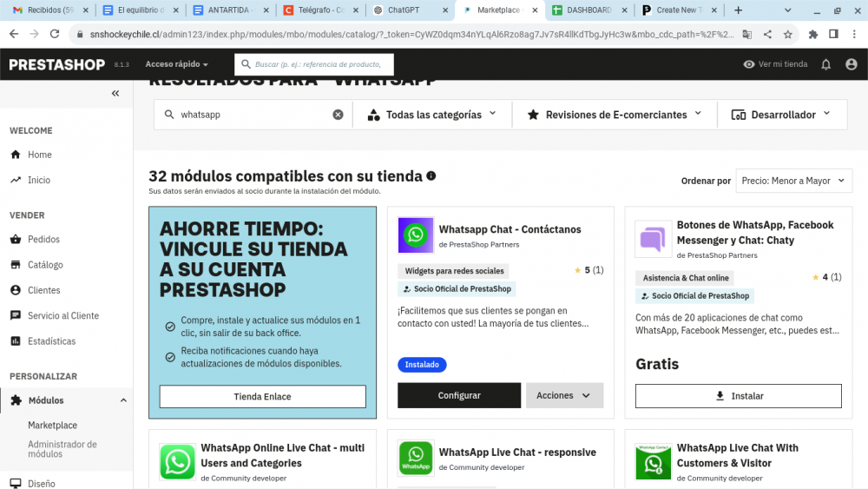
Task: Clear the whatsapp search with X icon
Action: 338,115
